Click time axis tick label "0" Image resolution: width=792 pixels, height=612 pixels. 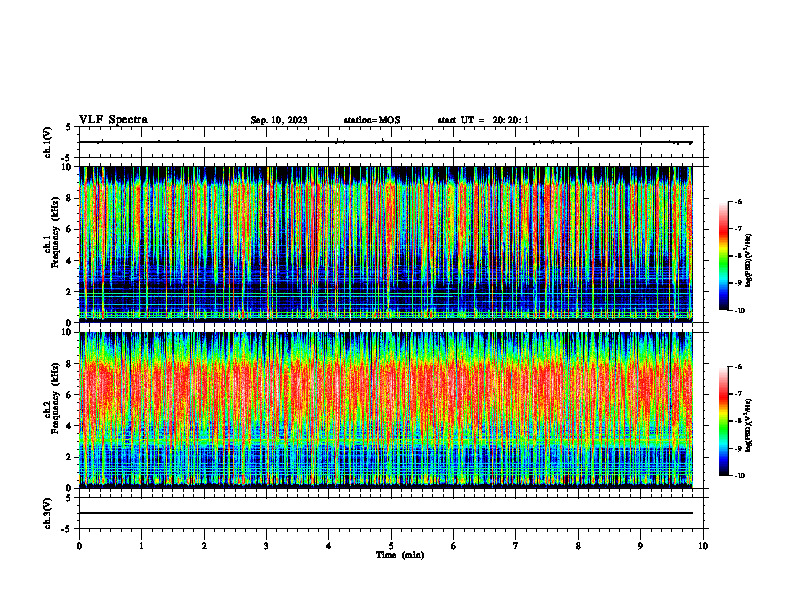coord(79,546)
